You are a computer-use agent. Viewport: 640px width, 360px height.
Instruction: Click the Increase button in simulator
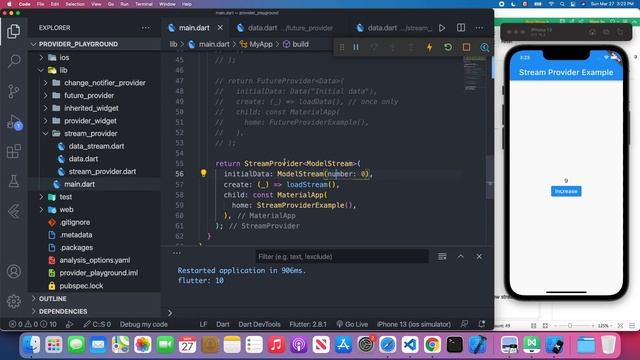tap(566, 191)
